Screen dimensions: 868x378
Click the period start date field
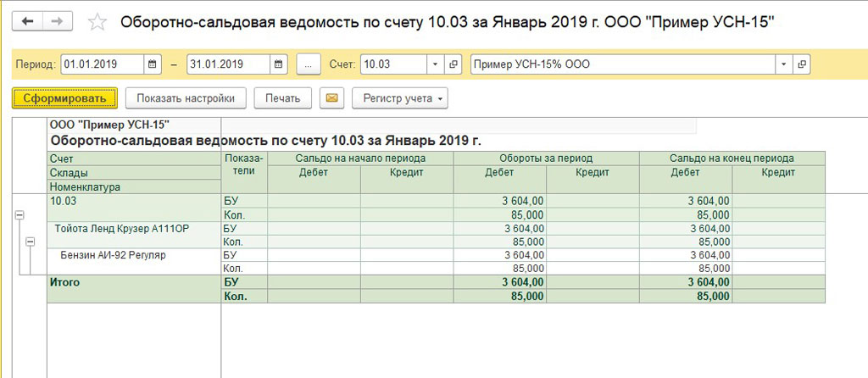coord(102,64)
